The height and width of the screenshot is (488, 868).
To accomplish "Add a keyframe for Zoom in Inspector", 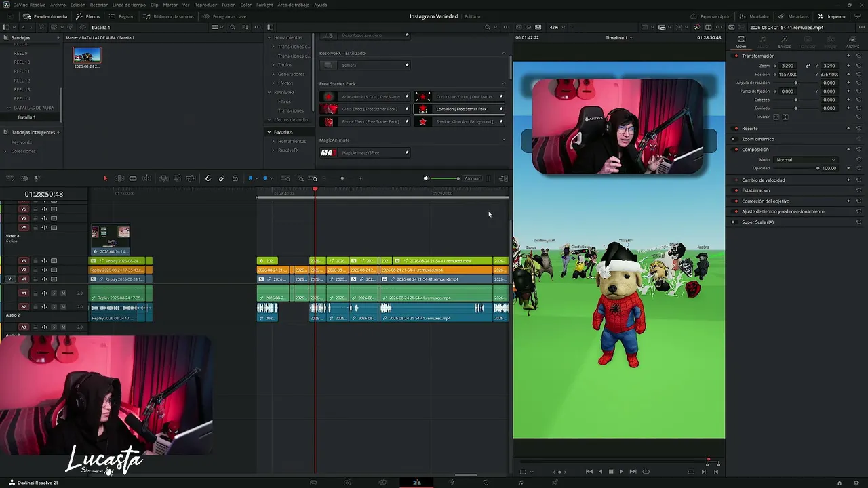I will tap(848, 66).
